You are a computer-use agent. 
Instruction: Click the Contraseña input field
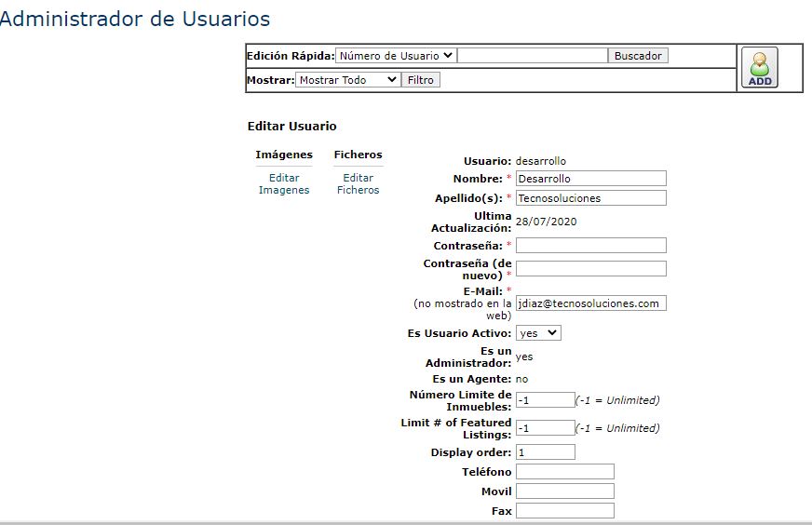[590, 246]
